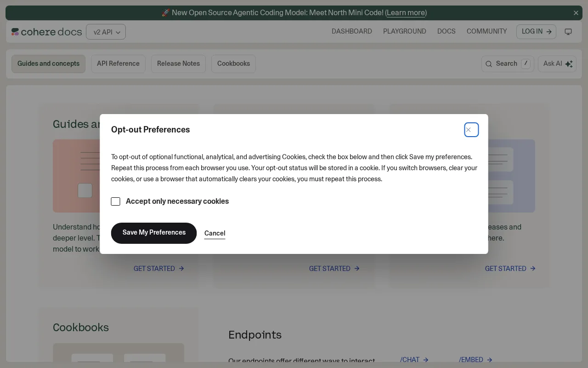Open the PLAYGROUND navigation link
Image resolution: width=588 pixels, height=368 pixels.
405,31
